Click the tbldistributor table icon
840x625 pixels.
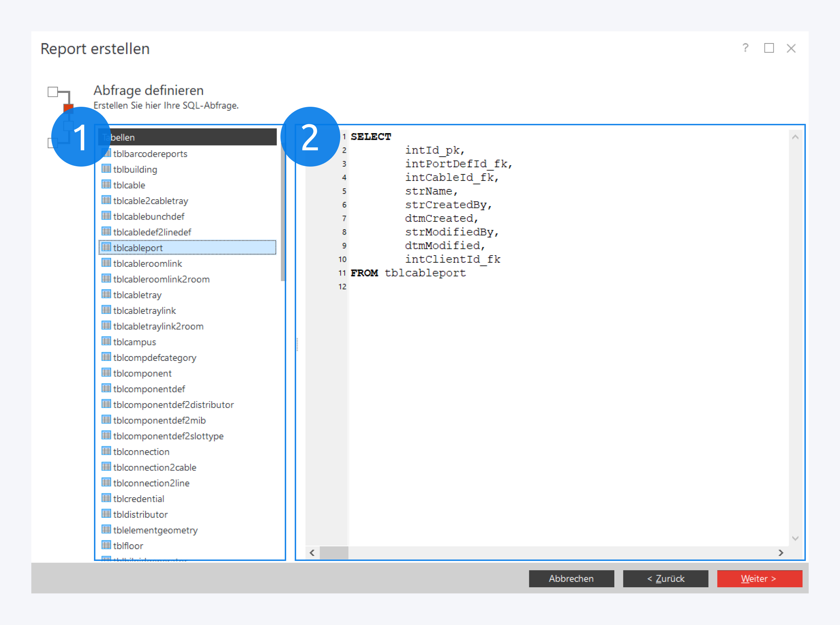pos(106,514)
